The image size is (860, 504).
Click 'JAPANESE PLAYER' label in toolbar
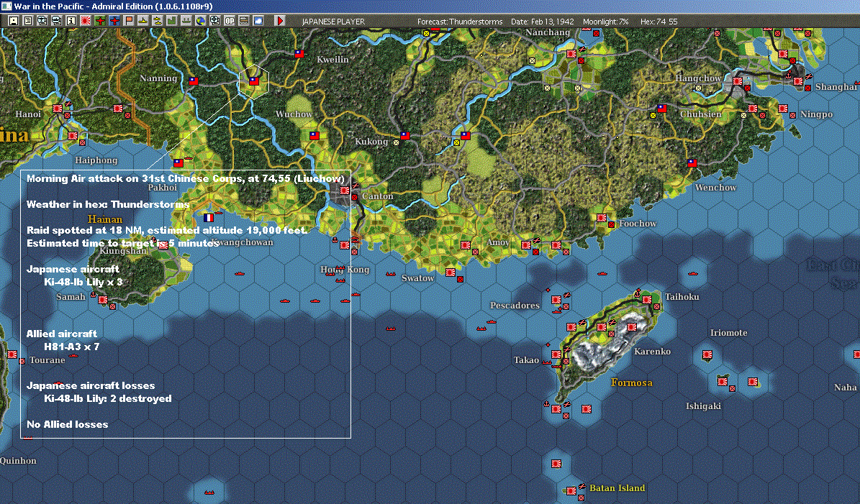pyautogui.click(x=333, y=22)
